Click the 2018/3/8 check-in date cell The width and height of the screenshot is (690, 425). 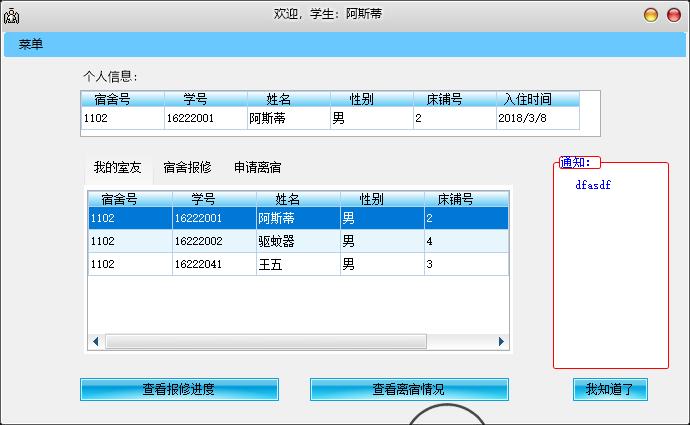pyautogui.click(x=538, y=118)
